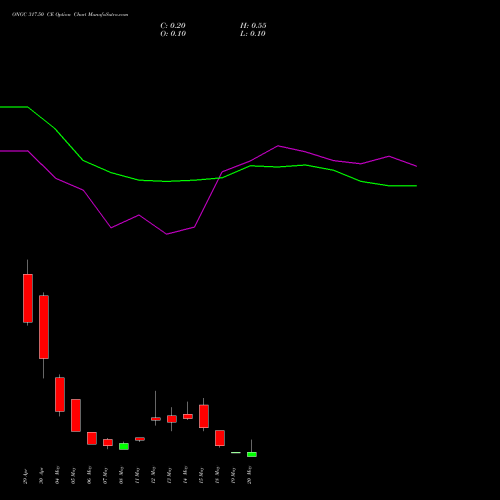Click the open value O: 0.10
This screenshot has height=500, width=500.
(x=173, y=34)
